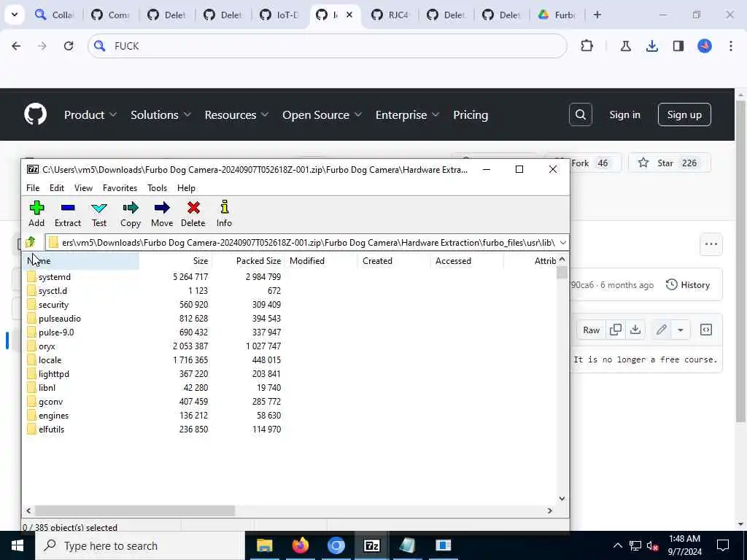Open the Pricing link

(x=471, y=114)
